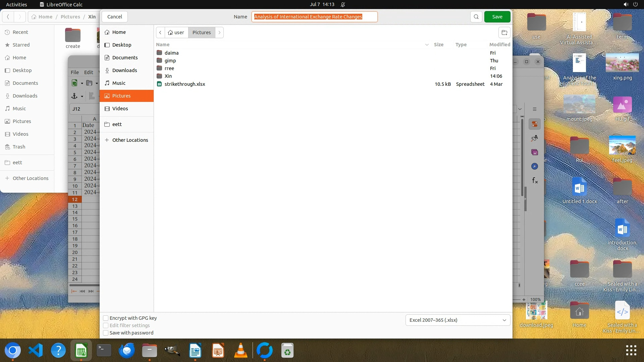The width and height of the screenshot is (644, 362).
Task: Open the Gallery sidebar icon
Action: coord(535,153)
